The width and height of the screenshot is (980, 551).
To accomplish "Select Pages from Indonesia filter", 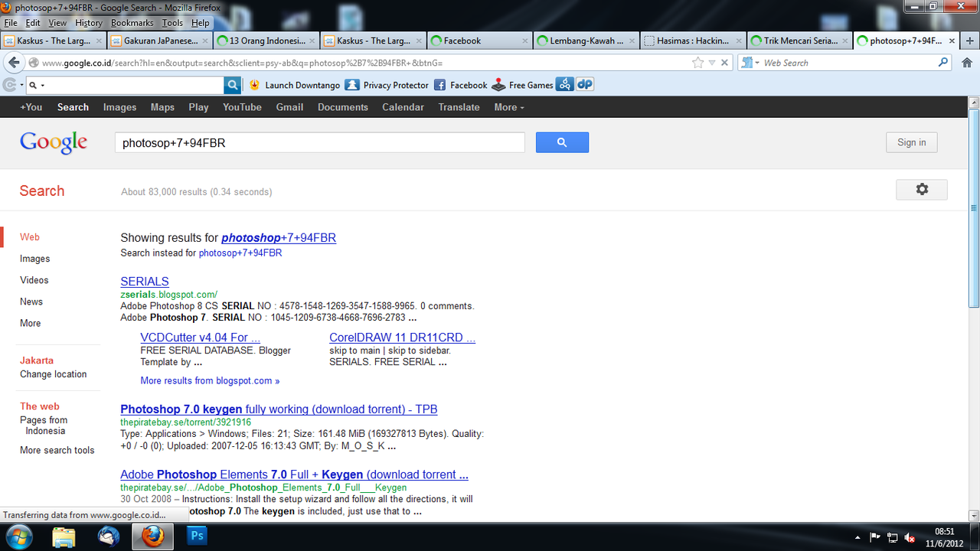I will pos(44,425).
